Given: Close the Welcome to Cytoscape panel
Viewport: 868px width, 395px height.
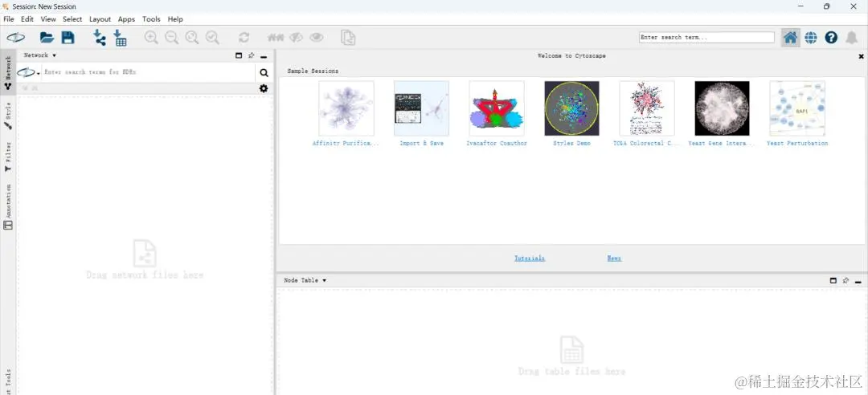Looking at the screenshot, I should [x=862, y=56].
